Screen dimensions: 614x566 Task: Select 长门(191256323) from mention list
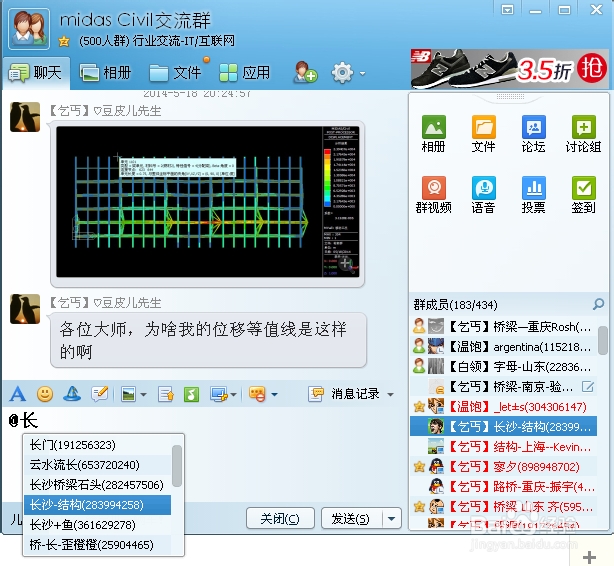pyautogui.click(x=98, y=445)
